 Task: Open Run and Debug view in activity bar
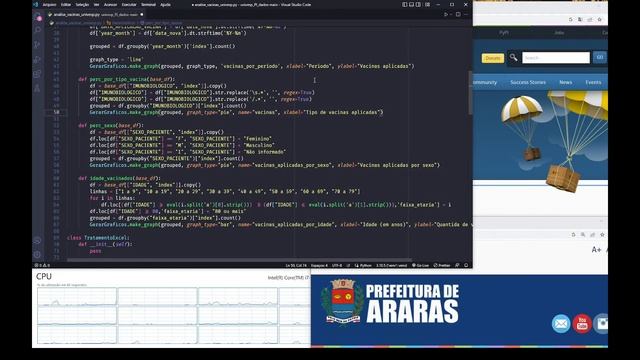(38, 59)
